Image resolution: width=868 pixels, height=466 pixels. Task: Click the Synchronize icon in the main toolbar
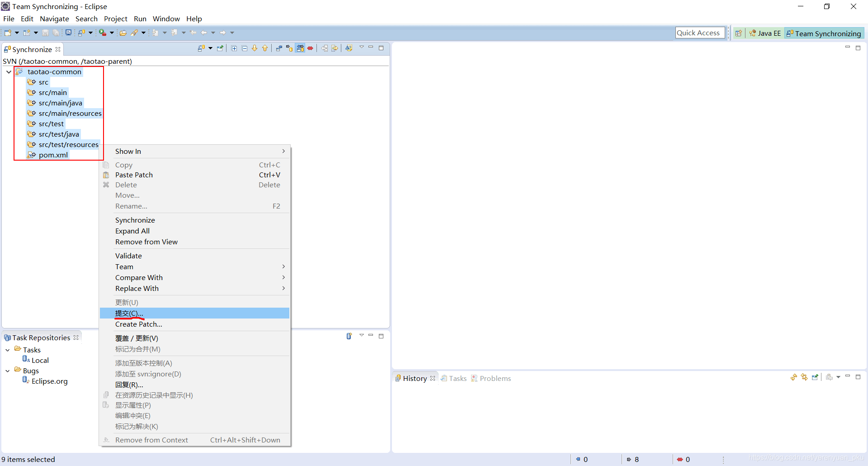click(81, 33)
